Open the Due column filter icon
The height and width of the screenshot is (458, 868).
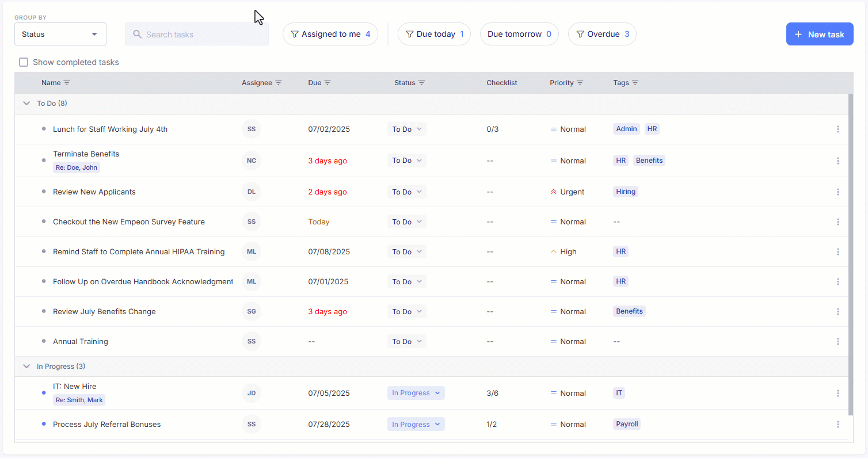point(328,83)
